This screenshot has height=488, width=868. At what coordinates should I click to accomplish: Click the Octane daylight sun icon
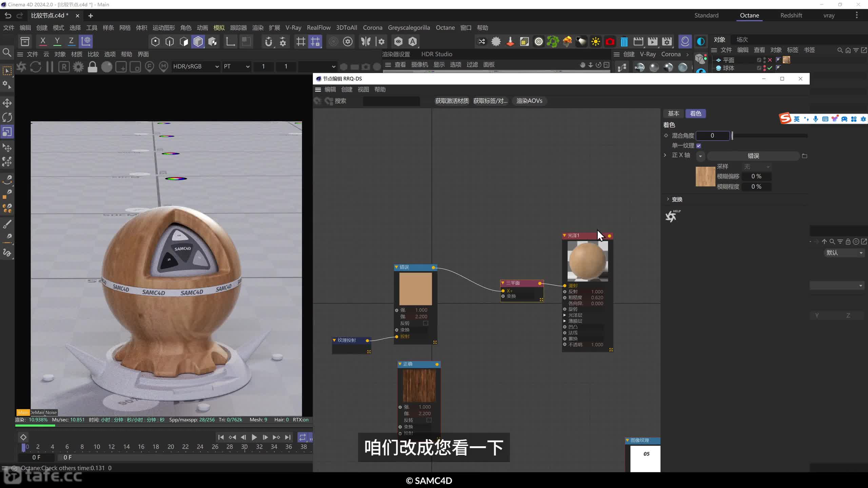tap(595, 42)
